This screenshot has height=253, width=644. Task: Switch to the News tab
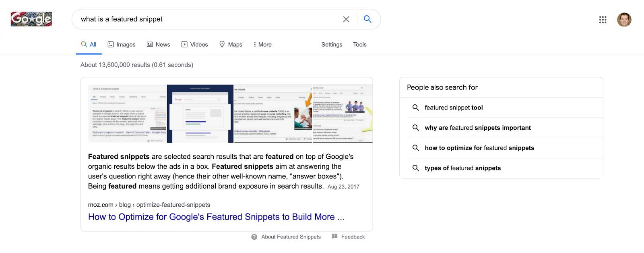click(159, 45)
